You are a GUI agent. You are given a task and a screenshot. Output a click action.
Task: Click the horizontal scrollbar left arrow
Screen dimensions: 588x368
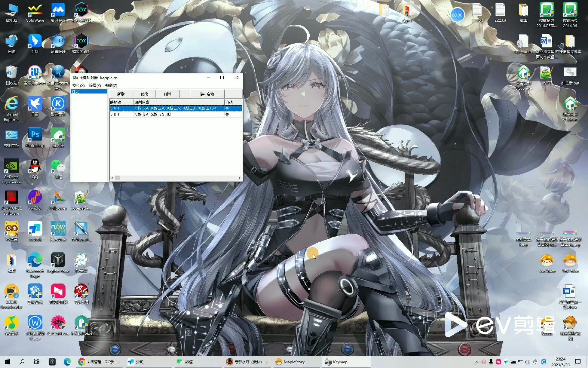click(112, 178)
